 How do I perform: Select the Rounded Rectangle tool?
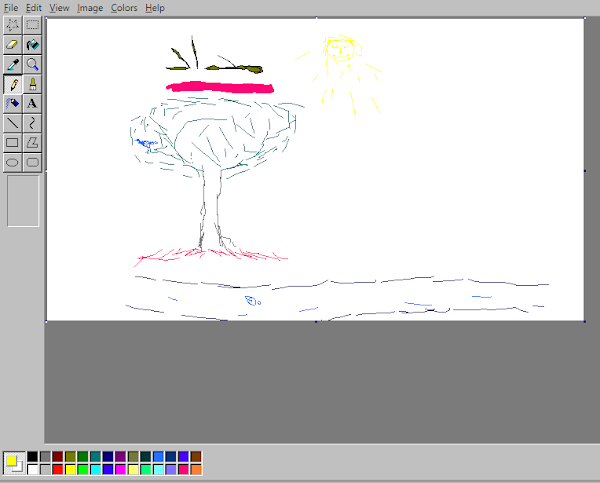pos(33,163)
